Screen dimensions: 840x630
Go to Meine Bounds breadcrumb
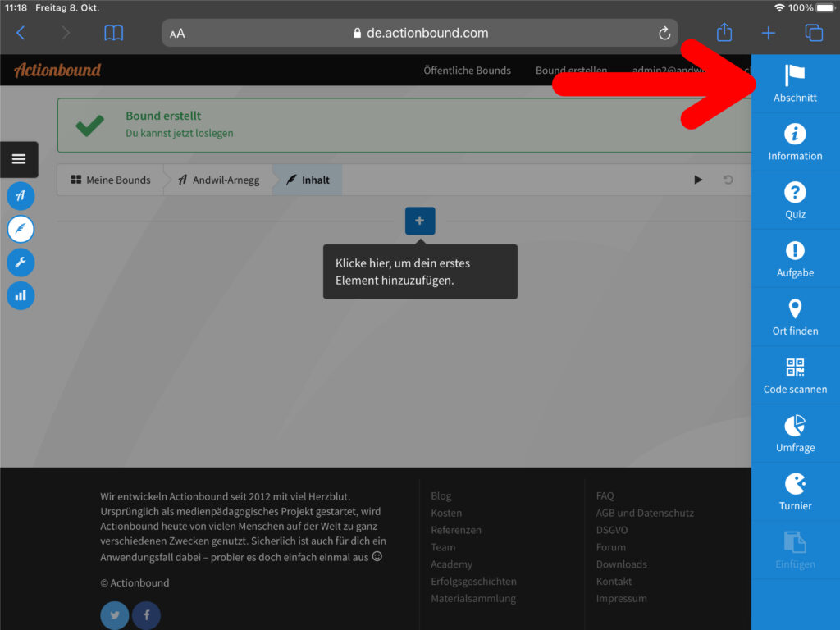[x=111, y=180]
